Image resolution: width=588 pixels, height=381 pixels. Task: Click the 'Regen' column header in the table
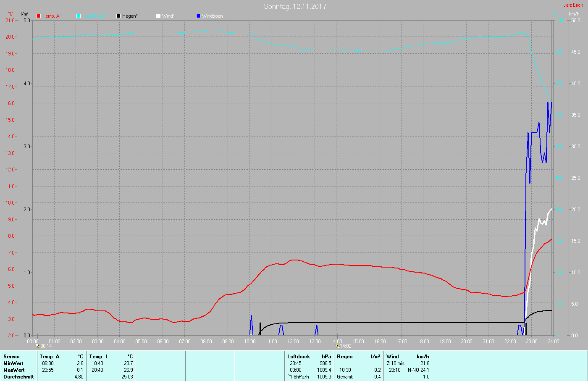(x=345, y=357)
